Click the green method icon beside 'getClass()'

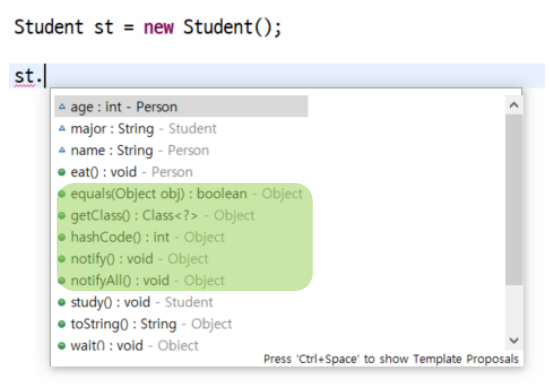point(62,216)
